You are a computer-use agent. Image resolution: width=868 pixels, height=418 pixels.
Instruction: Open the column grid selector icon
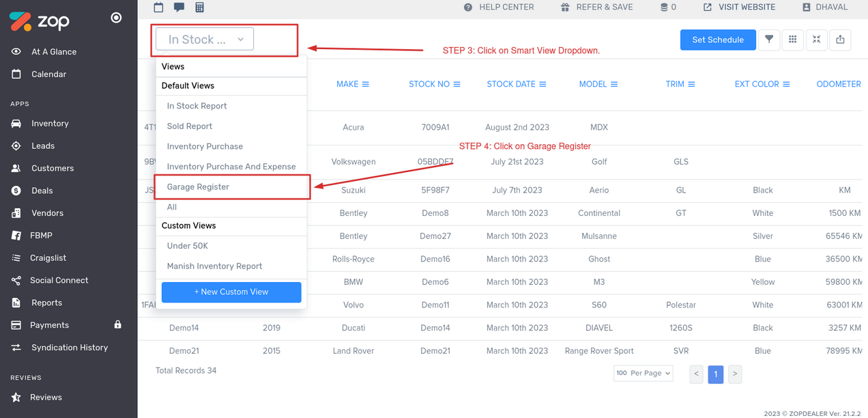coord(792,40)
